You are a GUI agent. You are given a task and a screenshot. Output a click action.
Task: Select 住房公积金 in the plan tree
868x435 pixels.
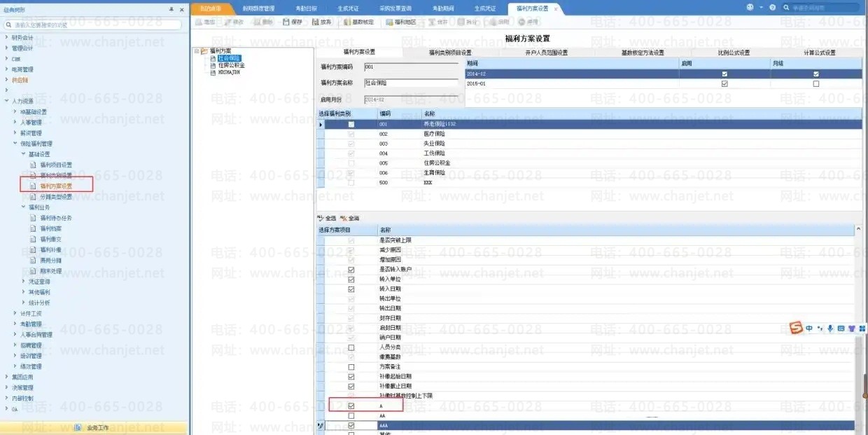point(232,65)
